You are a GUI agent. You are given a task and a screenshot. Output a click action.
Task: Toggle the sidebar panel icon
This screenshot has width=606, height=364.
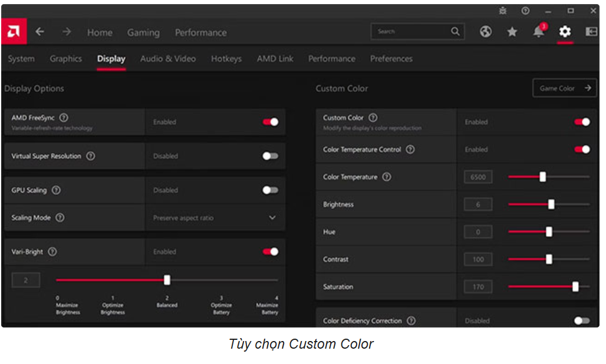[591, 32]
